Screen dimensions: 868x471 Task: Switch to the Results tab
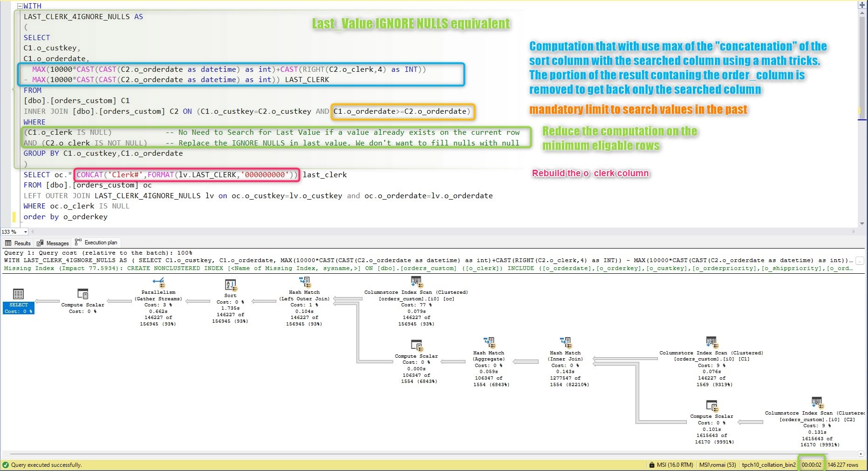tap(18, 243)
